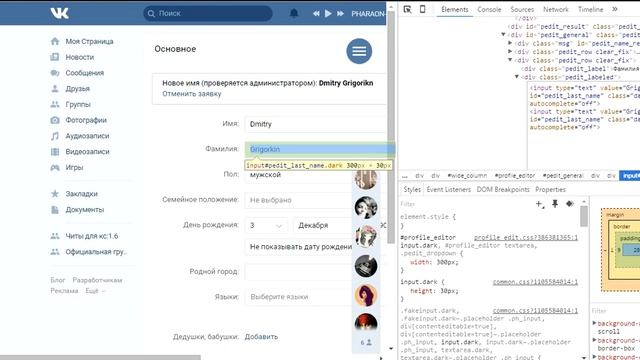This screenshot has height=360, width=640.
Task: Open Игры gamepad icon
Action: click(55, 167)
